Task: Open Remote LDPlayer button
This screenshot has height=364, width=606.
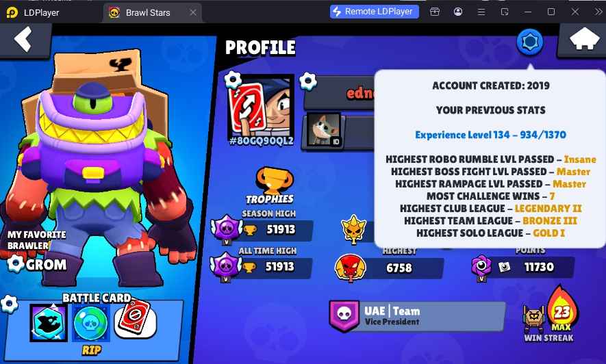Action: coord(374,12)
